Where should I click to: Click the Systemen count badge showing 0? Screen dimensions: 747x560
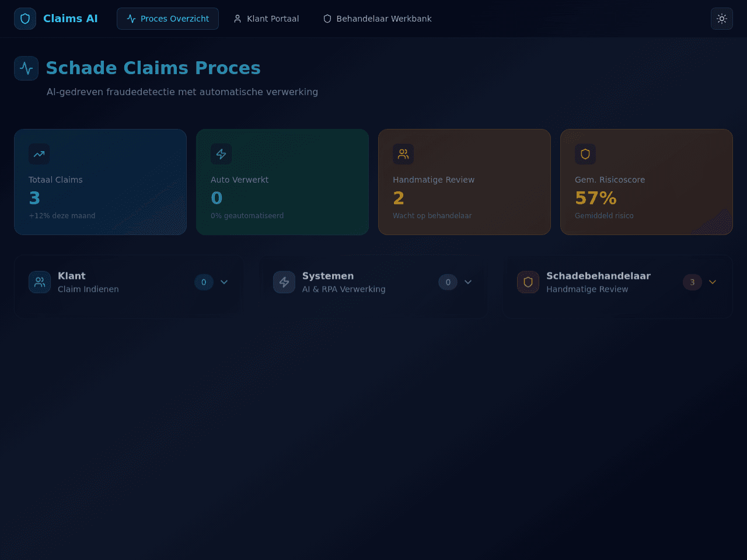(x=448, y=282)
